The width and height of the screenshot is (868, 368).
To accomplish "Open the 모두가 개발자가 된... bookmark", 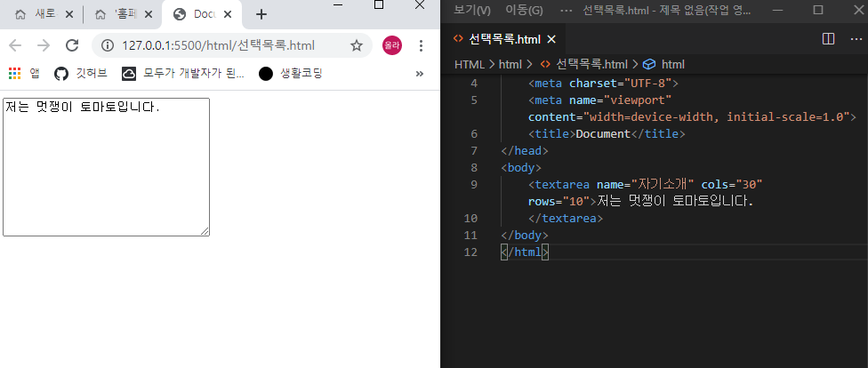I will pyautogui.click(x=183, y=73).
